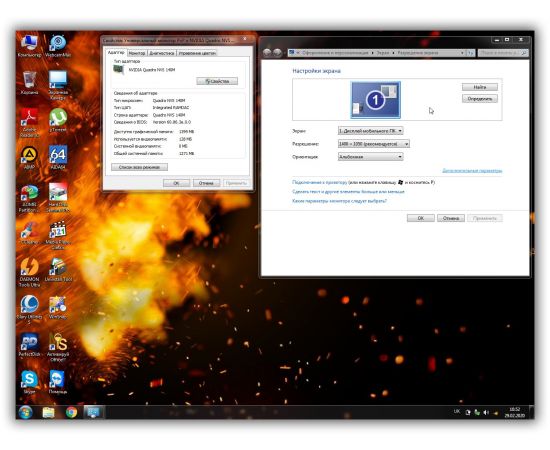Click OK in the Screen Resolution window
550x450 pixels.
(x=421, y=218)
